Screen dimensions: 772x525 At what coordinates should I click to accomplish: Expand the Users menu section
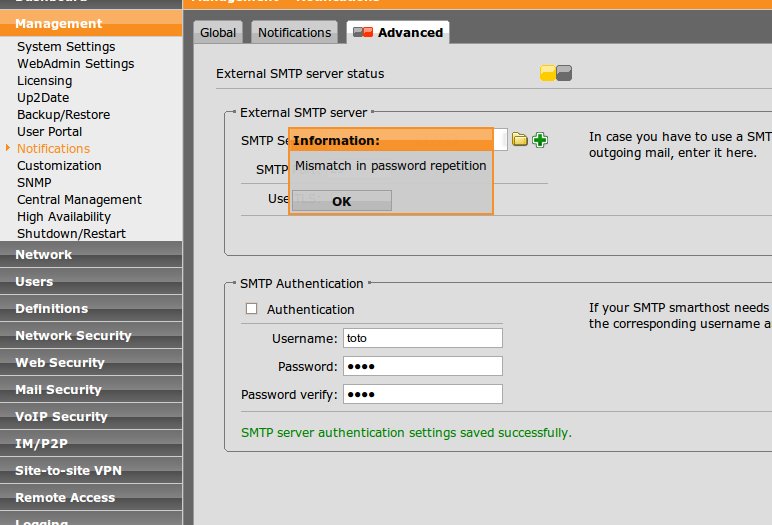point(91,282)
